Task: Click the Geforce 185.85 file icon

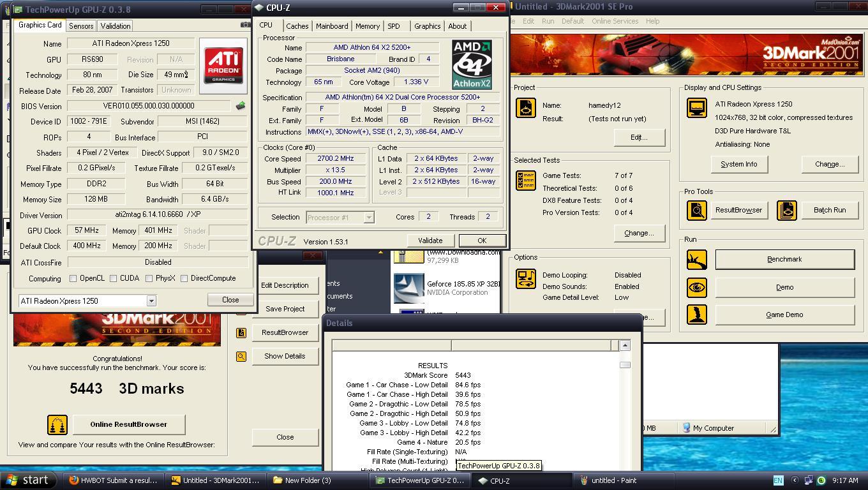Action: click(408, 288)
